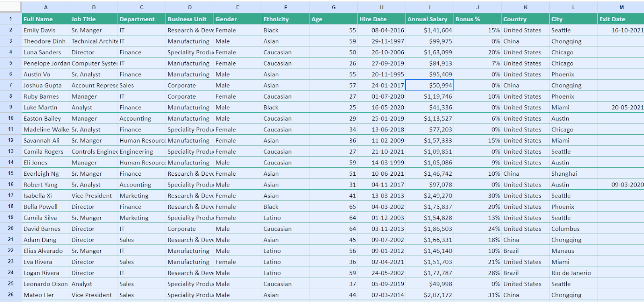Select the Easton Bailey name cell
Viewport: 644px width, 302px height.
click(46, 118)
